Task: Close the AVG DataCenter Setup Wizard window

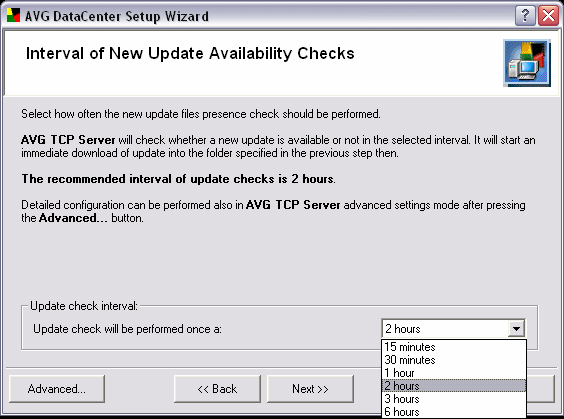Action: (548, 16)
